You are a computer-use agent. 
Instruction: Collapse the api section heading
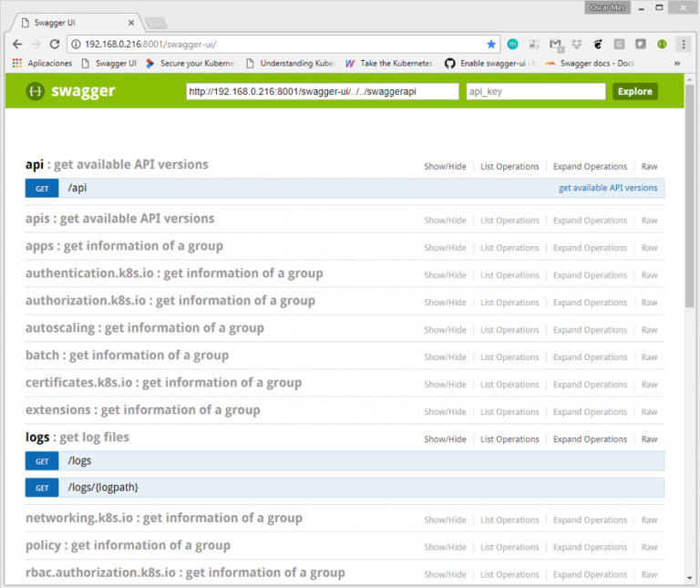(x=117, y=164)
